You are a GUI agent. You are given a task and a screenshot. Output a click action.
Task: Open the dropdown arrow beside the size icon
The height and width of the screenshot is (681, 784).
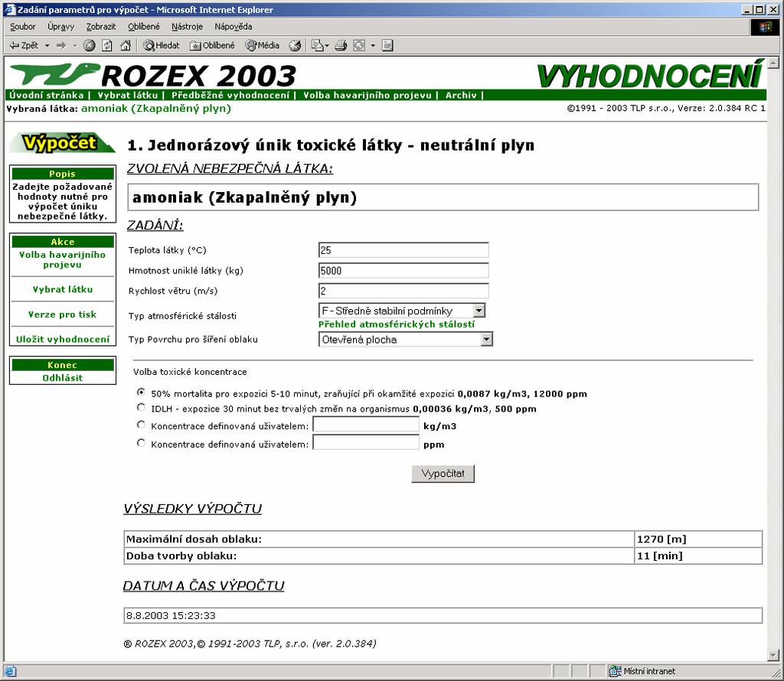pyautogui.click(x=373, y=45)
